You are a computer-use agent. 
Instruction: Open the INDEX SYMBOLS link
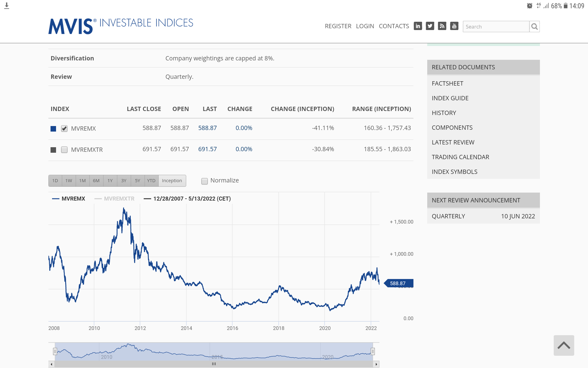[454, 172]
